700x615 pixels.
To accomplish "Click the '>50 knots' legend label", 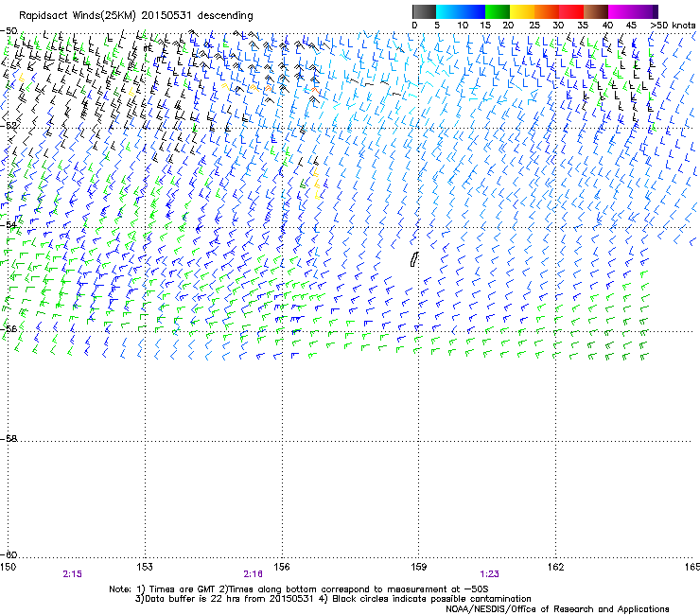I will point(673,26).
